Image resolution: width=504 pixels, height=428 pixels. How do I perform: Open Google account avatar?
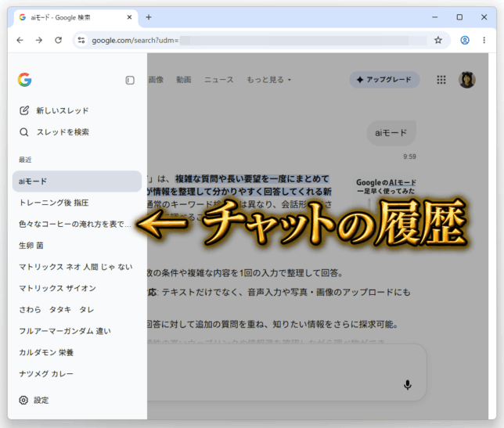point(467,80)
